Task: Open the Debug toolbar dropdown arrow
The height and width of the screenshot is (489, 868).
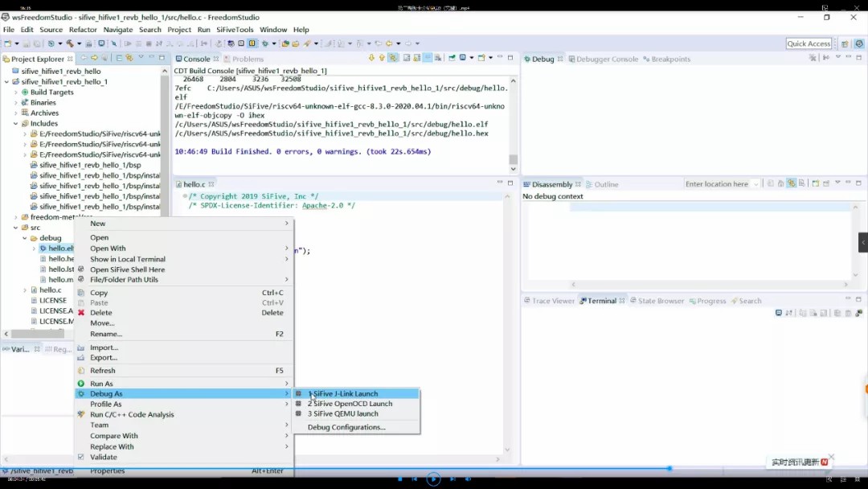Action: point(274,43)
